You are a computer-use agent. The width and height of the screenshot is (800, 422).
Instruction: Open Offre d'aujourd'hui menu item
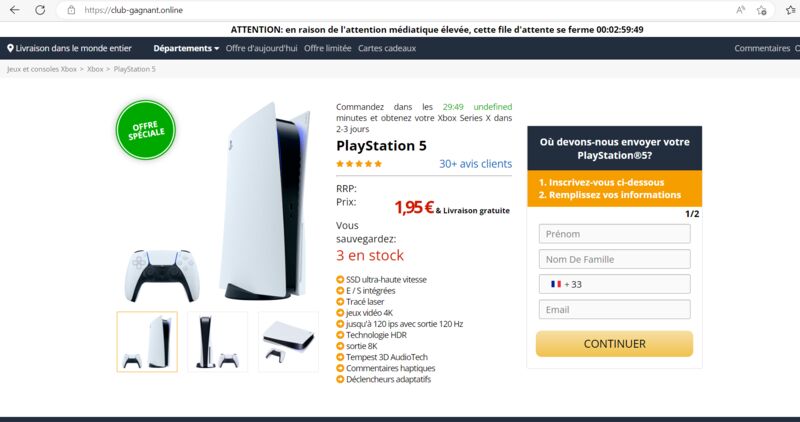click(261, 48)
